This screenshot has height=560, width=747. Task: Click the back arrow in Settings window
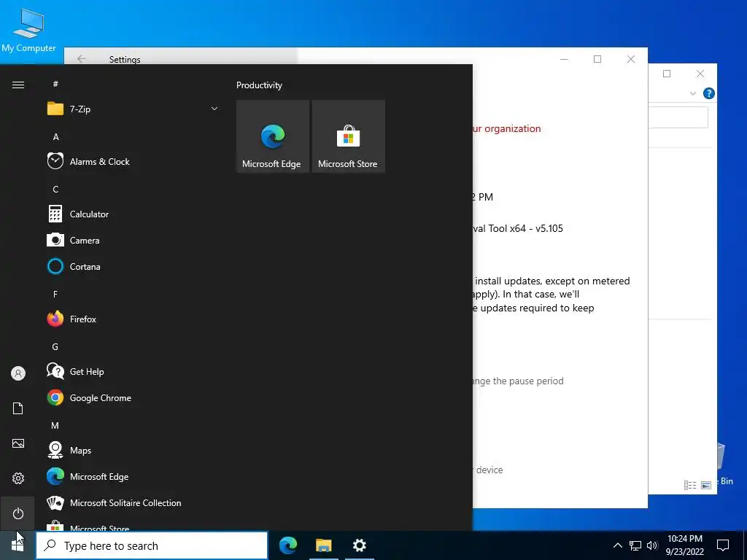pos(82,58)
